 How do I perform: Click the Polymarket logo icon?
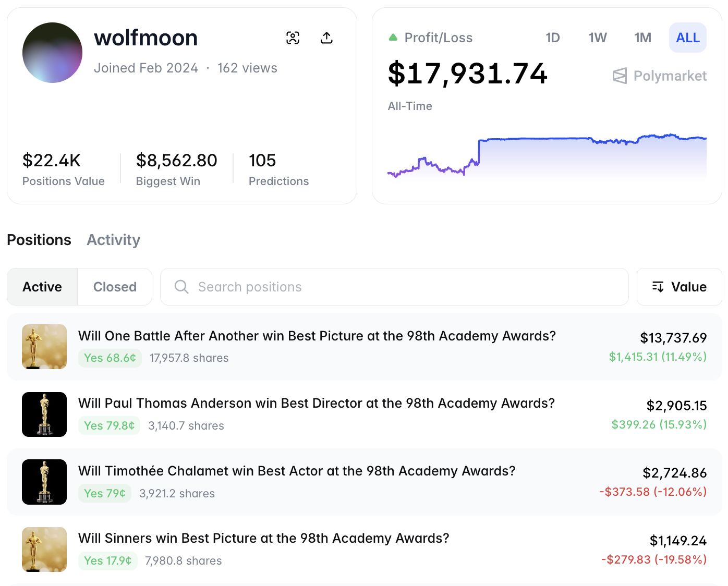click(x=620, y=76)
